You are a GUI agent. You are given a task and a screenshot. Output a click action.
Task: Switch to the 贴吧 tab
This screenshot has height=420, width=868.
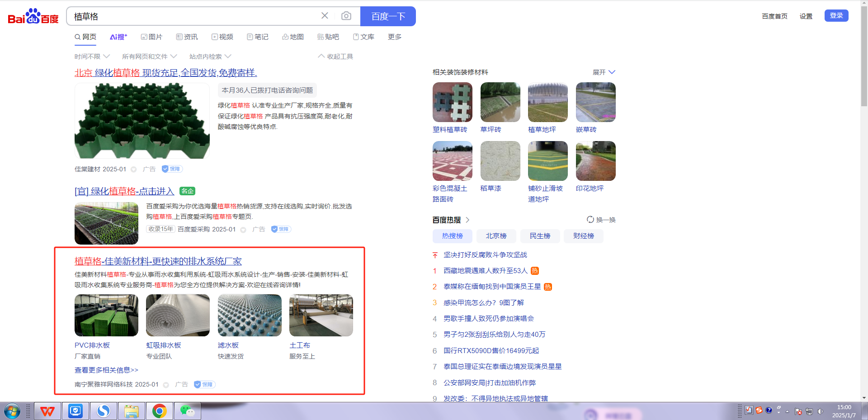tap(328, 37)
